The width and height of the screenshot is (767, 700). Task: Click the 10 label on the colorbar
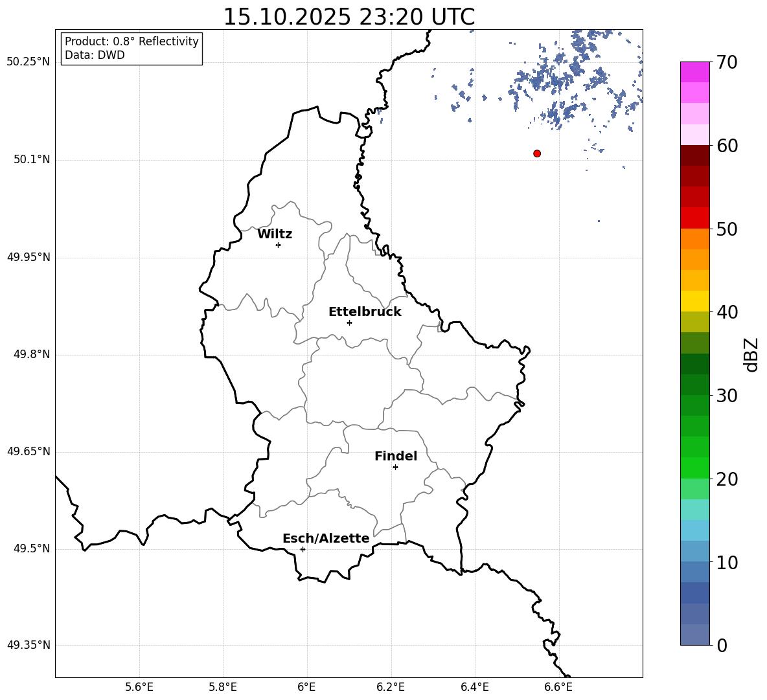point(727,562)
